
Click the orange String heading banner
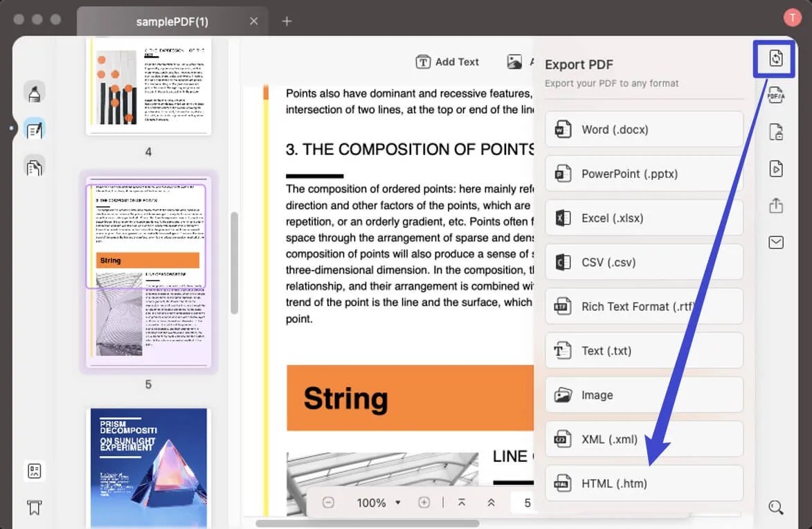pyautogui.click(x=410, y=398)
